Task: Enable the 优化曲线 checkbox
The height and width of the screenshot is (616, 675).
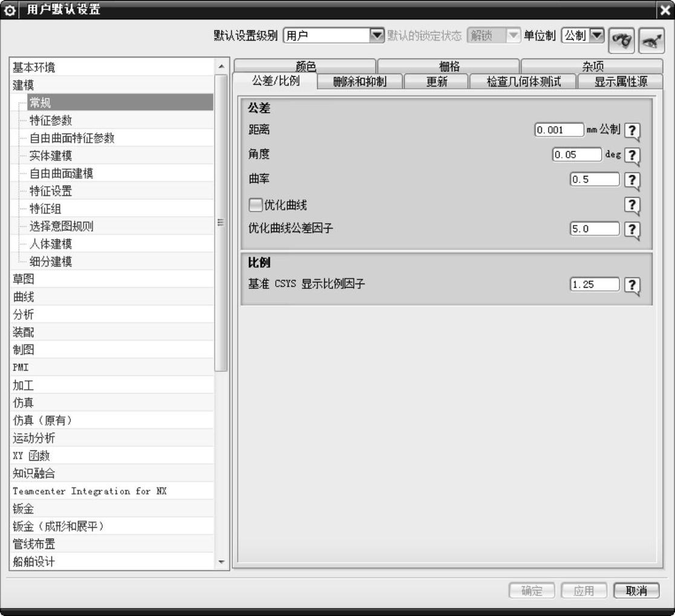Action: [255, 205]
